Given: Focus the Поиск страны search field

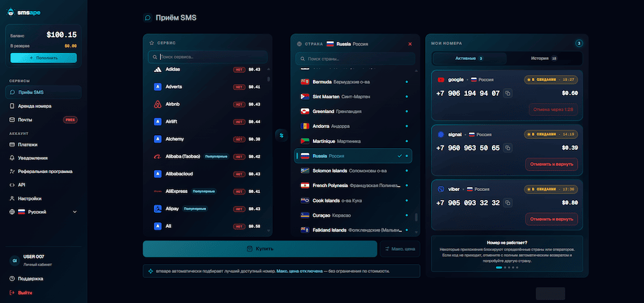Looking at the screenshot, I should click(355, 59).
